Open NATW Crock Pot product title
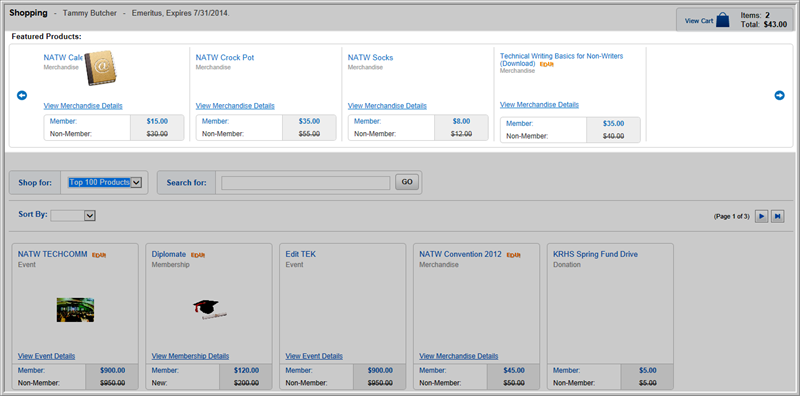 [225, 58]
